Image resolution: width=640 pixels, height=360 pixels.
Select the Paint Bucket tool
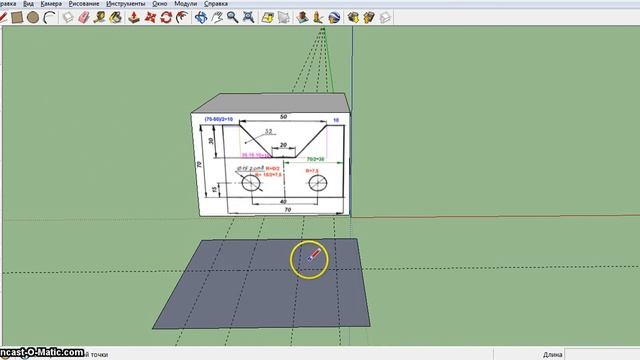click(x=116, y=18)
